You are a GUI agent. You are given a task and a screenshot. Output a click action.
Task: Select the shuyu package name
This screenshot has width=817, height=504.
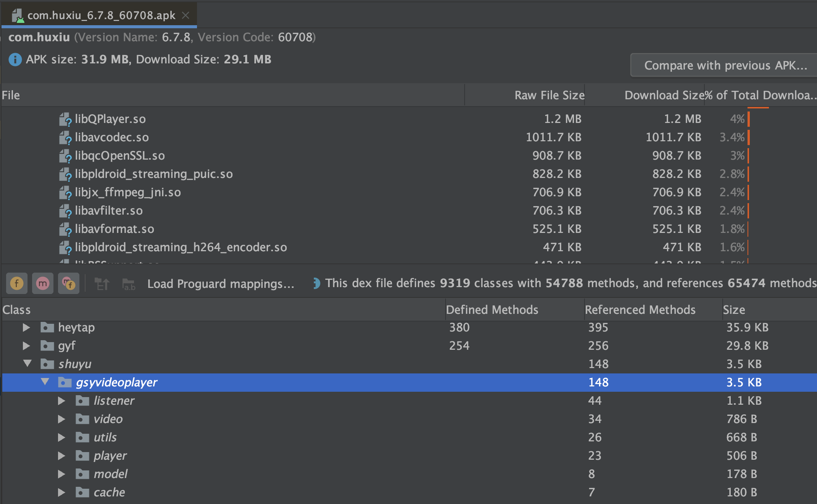coord(75,364)
